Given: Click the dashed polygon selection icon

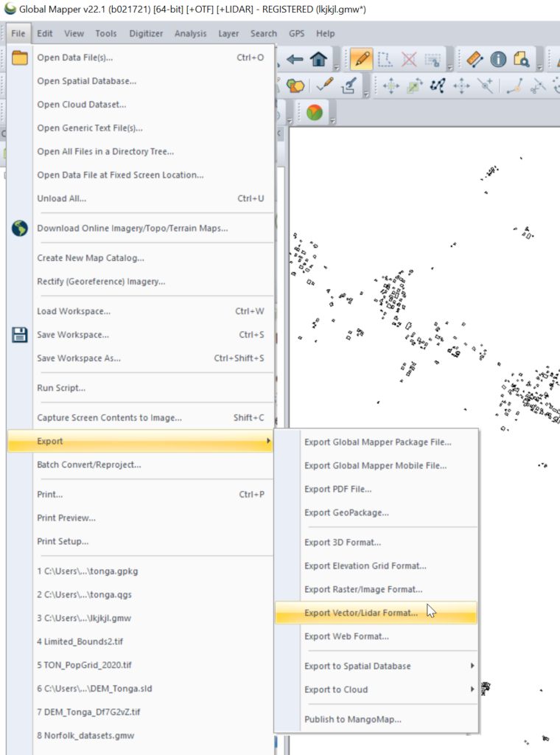Looking at the screenshot, I should coord(385,59).
